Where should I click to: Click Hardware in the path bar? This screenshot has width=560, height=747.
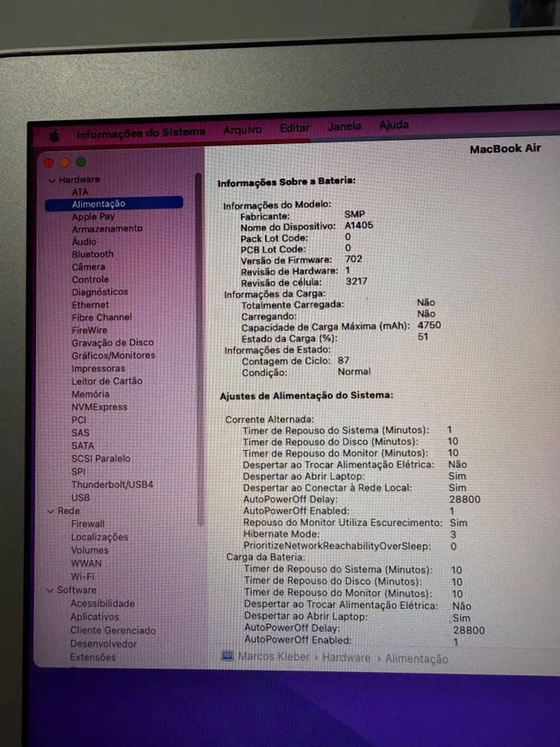pos(346,658)
